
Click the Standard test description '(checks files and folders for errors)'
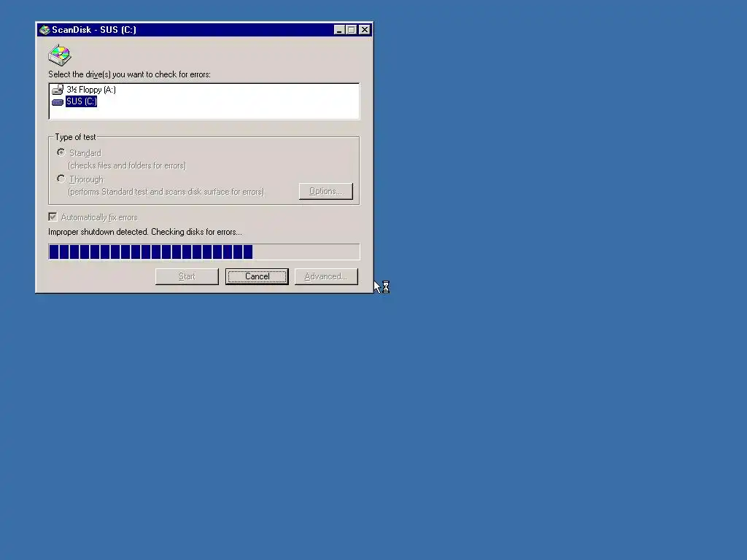[127, 166]
